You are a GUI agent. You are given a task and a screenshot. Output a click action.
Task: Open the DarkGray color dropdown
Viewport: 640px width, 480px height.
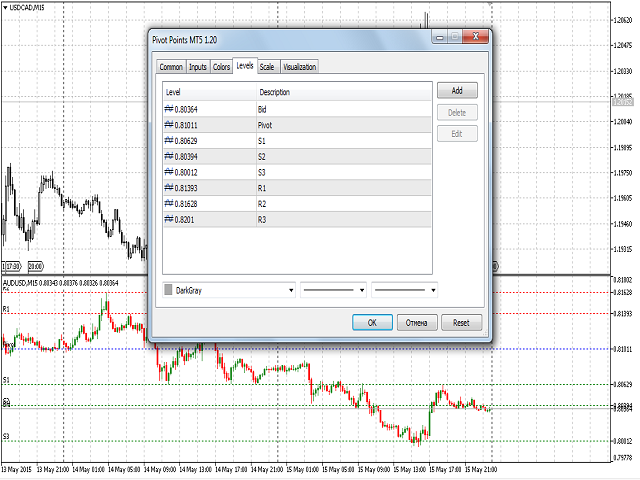(291, 290)
